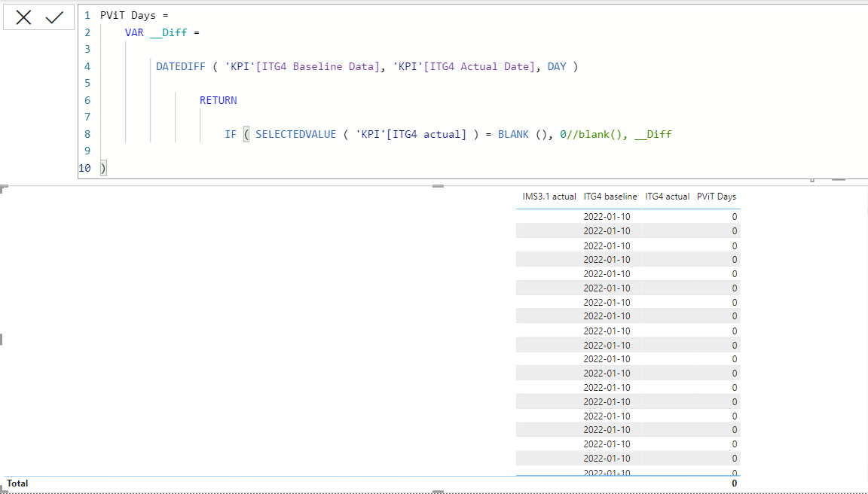Click RETURN keyword in formula editor

coord(218,100)
